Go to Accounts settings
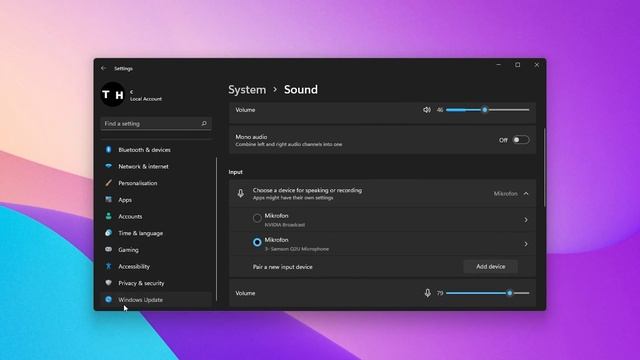The image size is (640, 360). tap(156, 216)
